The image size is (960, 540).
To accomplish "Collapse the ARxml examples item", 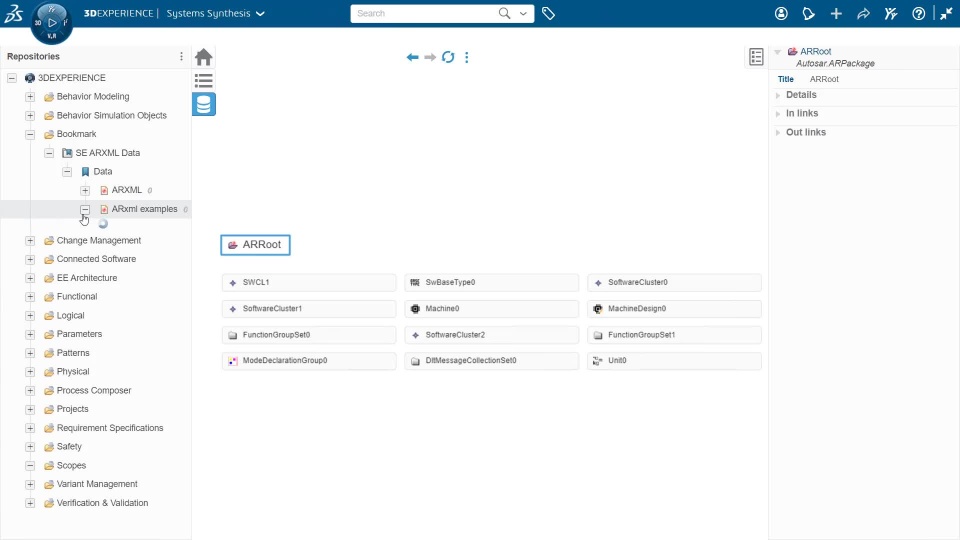I will [85, 209].
